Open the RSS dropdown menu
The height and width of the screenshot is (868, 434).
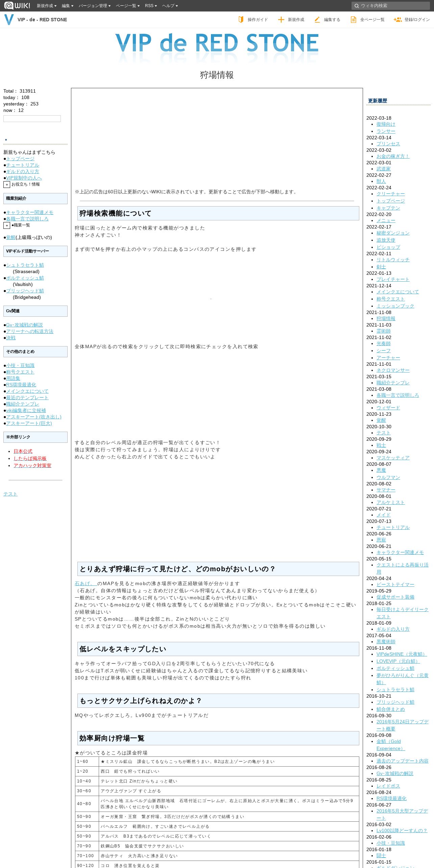[151, 6]
